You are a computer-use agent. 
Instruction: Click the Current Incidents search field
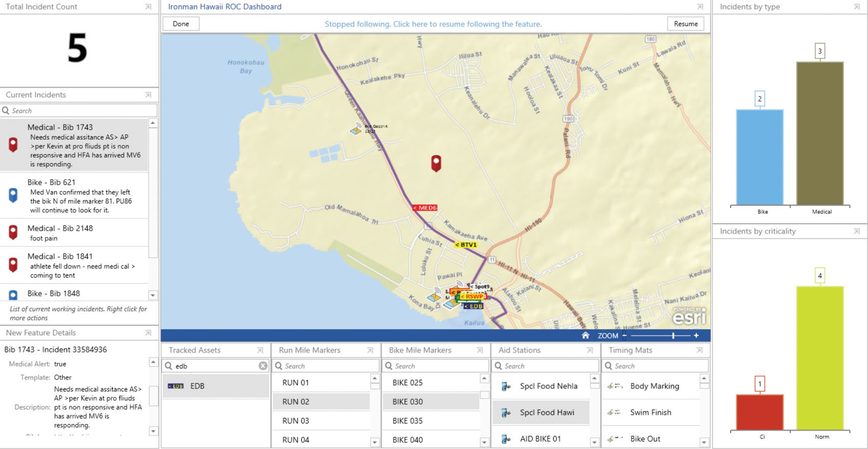(79, 111)
